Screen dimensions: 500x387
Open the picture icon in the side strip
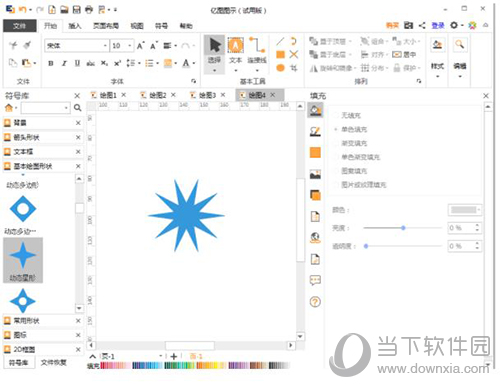click(315, 174)
